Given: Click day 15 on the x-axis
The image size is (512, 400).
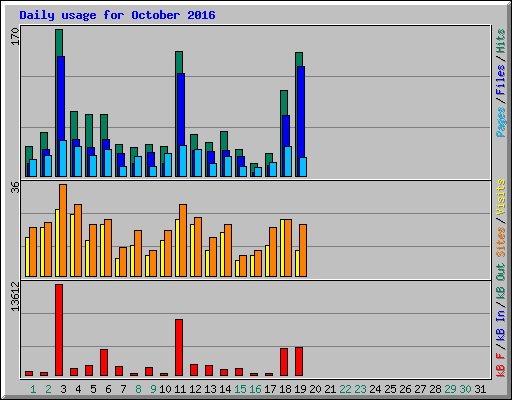Looking at the screenshot, I should (240, 389).
